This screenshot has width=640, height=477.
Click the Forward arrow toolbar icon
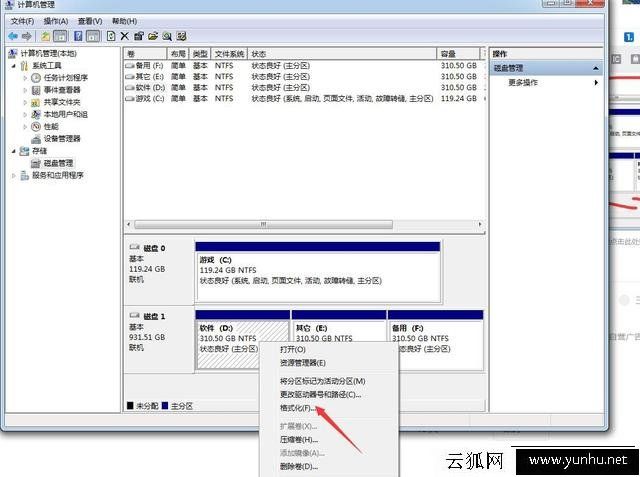27,36
